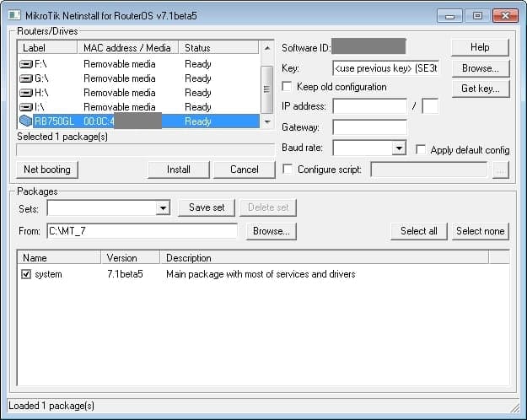Focus the IP address input field
Viewport: 527px width, 420px height.
[369, 106]
